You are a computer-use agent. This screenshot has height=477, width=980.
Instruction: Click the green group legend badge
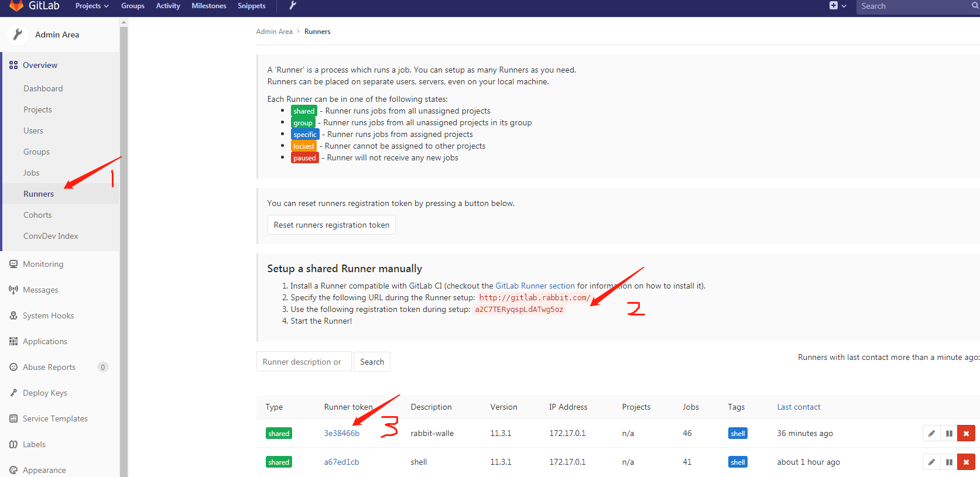[x=303, y=122]
